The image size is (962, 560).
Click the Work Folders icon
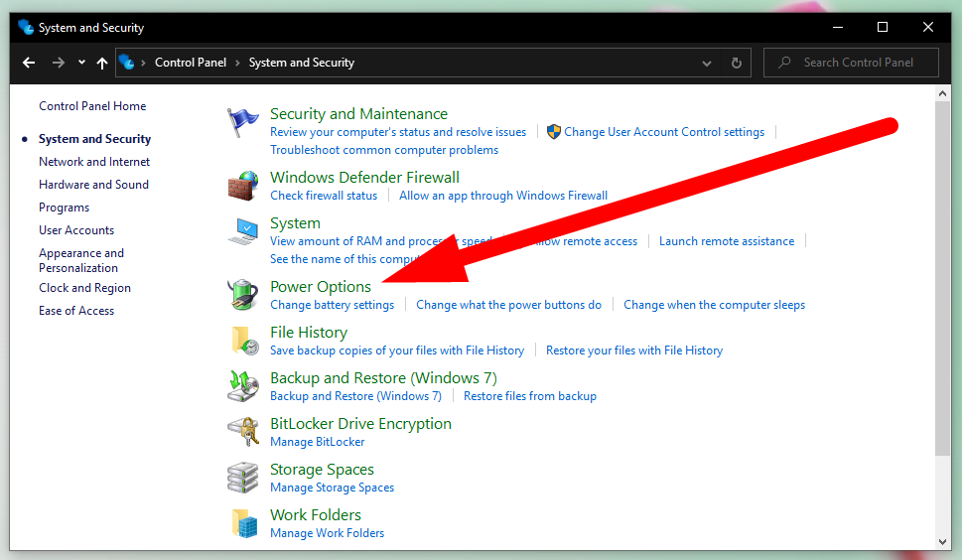245,523
